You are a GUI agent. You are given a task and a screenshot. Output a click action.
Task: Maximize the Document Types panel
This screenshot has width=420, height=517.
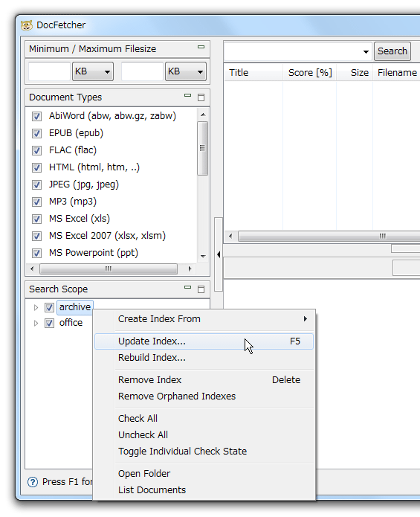pyautogui.click(x=201, y=97)
